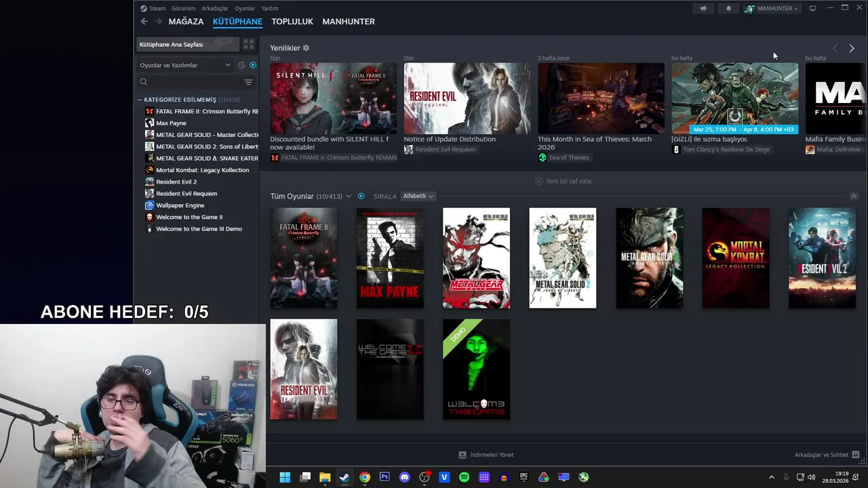The image size is (868, 488).
Task: Select Welcome to the Game II in sidebar
Action: pyautogui.click(x=202, y=217)
